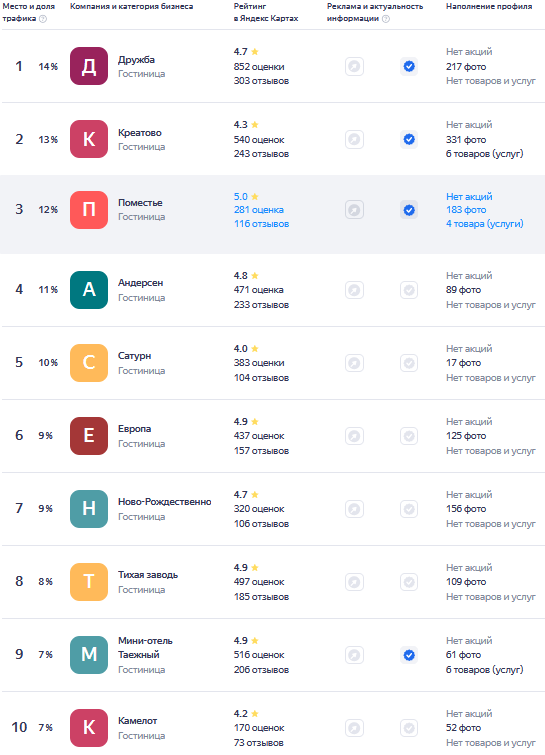The image size is (545, 755).
Task: Click the company name Креатово
Action: (140, 132)
